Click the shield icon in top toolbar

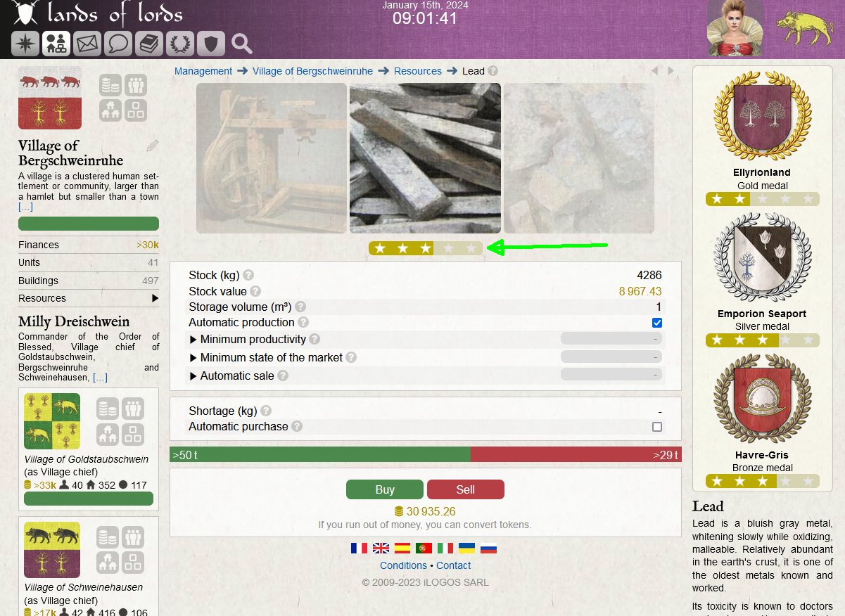211,44
